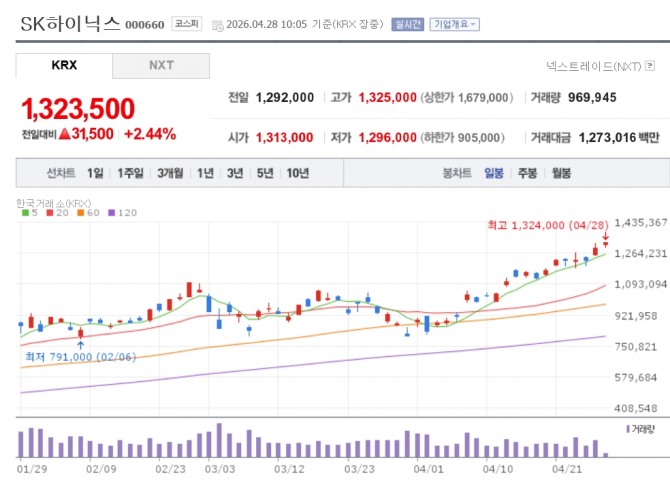Click the 전일 price 1,292,000

coord(285,98)
